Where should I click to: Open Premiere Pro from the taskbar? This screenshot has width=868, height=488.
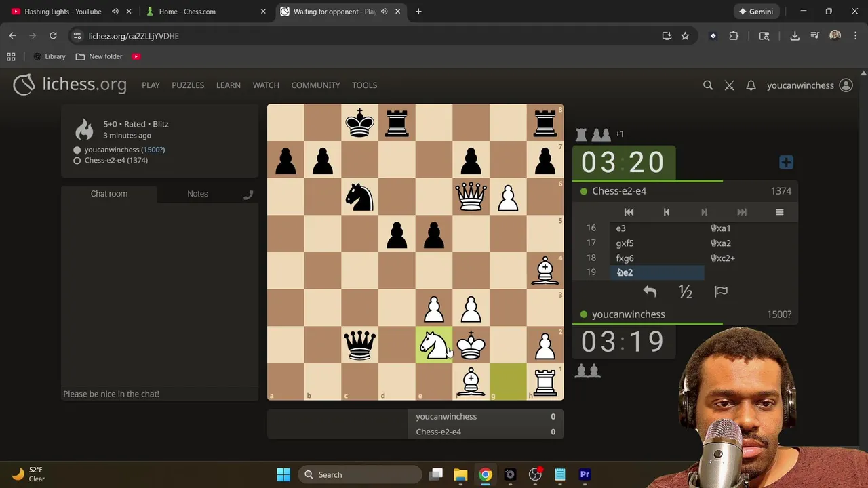pos(585,474)
